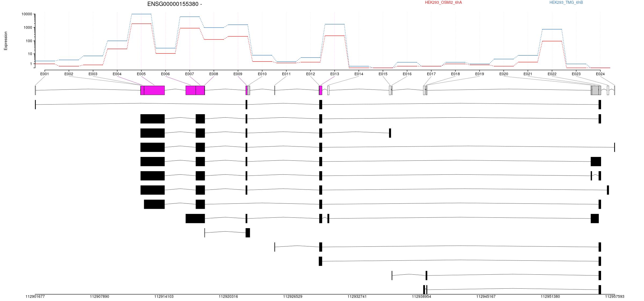Click genomic coordinate 112914103
This screenshot has height=301, width=644.
tap(164, 296)
